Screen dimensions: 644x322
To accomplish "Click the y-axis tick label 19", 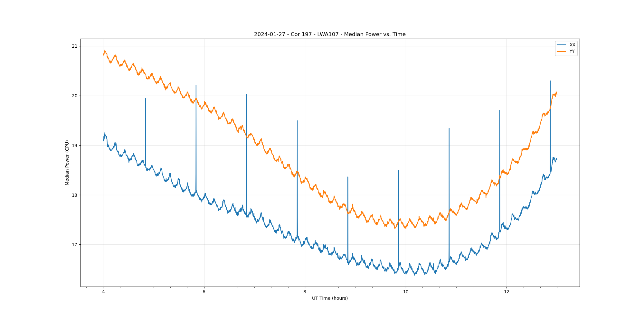I will [x=75, y=146].
